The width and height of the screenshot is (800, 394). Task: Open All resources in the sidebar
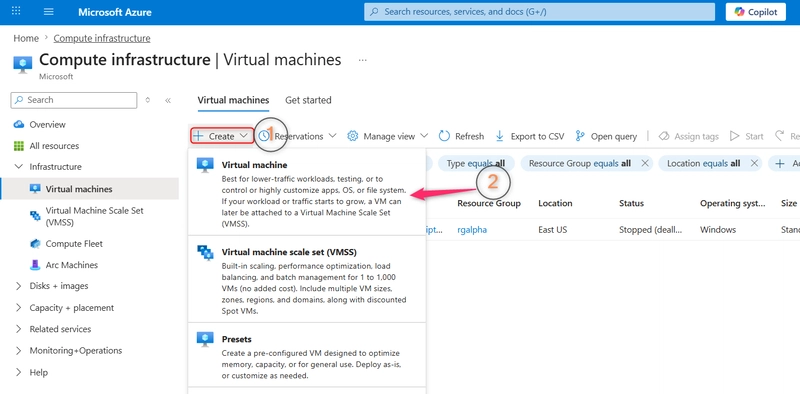[x=54, y=146]
